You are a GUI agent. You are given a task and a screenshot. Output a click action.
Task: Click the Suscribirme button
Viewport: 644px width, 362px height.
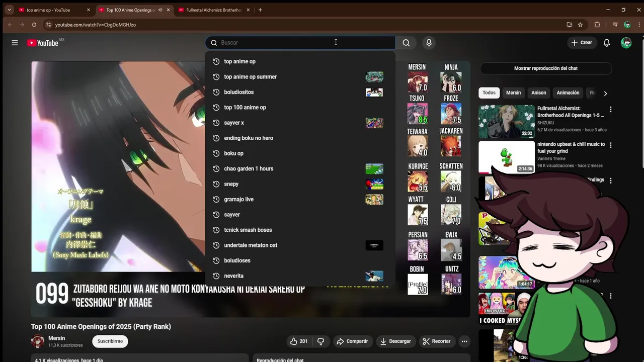tap(110, 341)
